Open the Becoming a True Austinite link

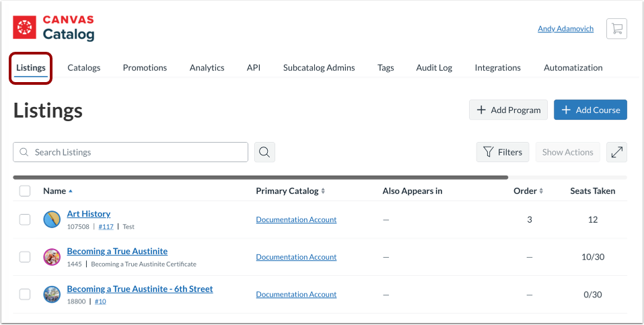118,251
